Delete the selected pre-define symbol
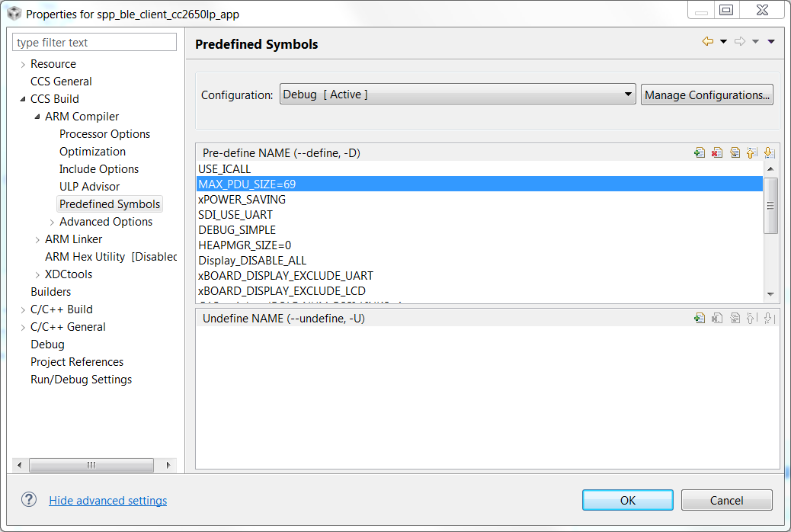The height and width of the screenshot is (532, 791). tap(716, 152)
